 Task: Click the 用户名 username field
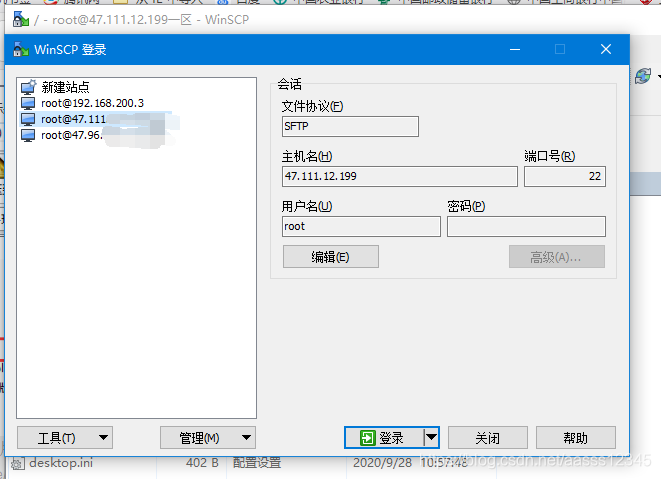point(361,226)
